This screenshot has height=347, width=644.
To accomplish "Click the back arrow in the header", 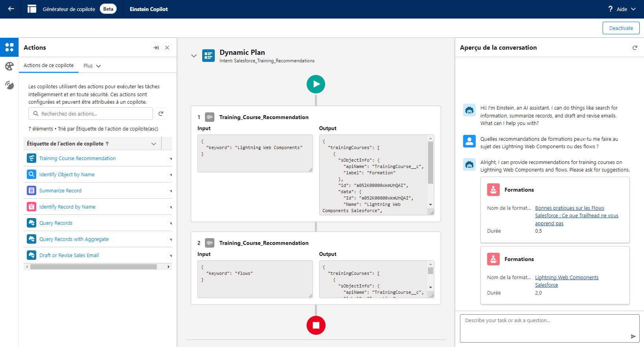I will 11,9.
